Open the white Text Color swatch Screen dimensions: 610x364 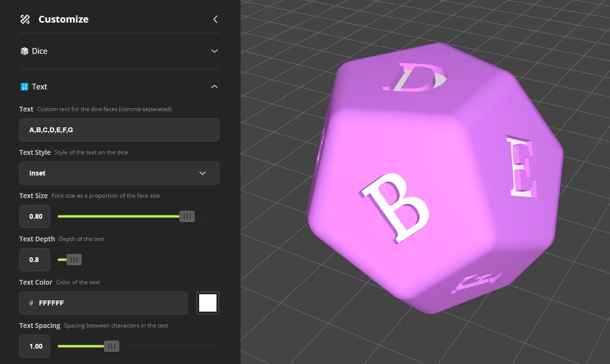tap(207, 303)
